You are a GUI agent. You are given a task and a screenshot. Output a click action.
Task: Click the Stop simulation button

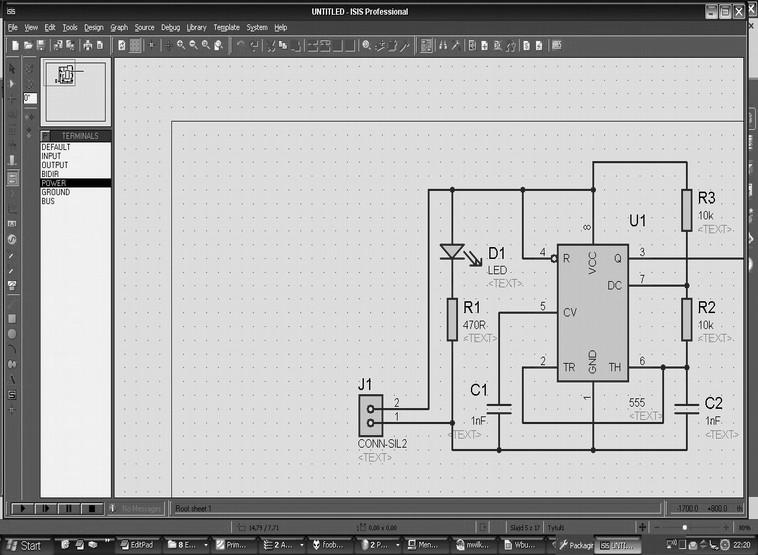coord(92,508)
